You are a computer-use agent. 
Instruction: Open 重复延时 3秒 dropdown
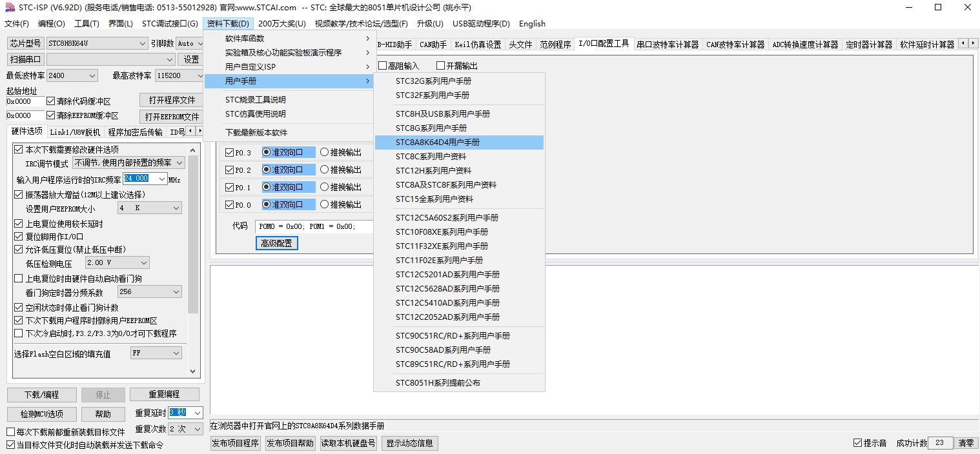click(x=185, y=413)
